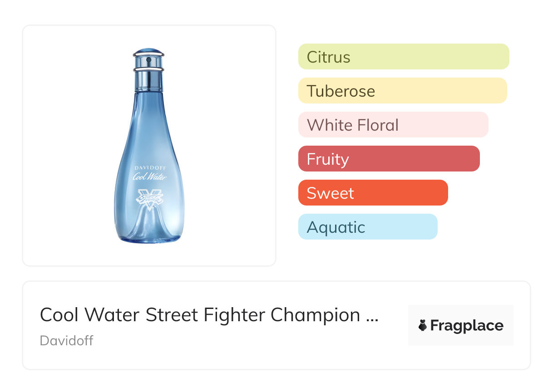Select the Tuberose accord bar
This screenshot has height=392, width=553.
click(402, 91)
